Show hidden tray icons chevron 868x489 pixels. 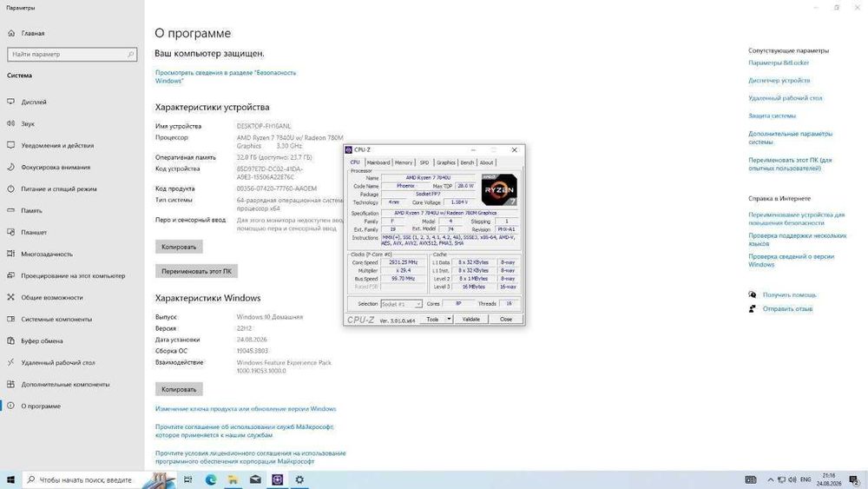(770, 479)
